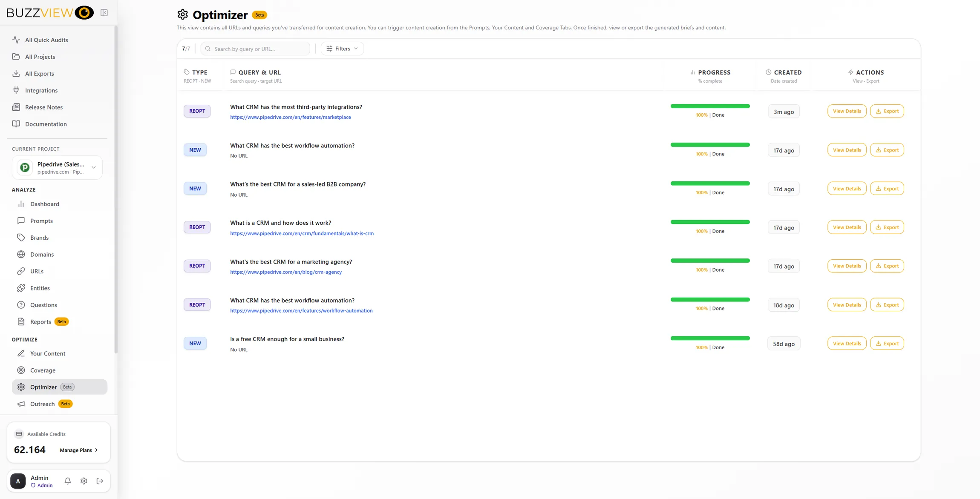This screenshot has height=499, width=980.
Task: Click the Outreach megaphone icon
Action: [x=21, y=404]
